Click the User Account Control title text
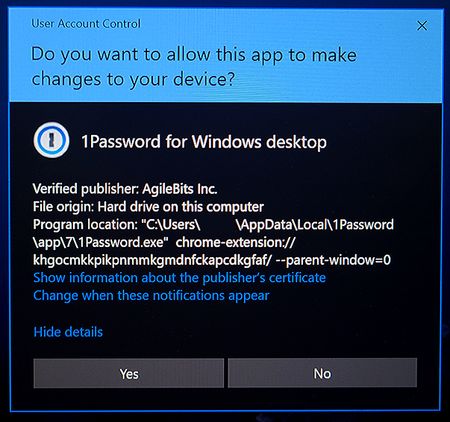Viewport: 450px width, 422px height. click(x=86, y=24)
